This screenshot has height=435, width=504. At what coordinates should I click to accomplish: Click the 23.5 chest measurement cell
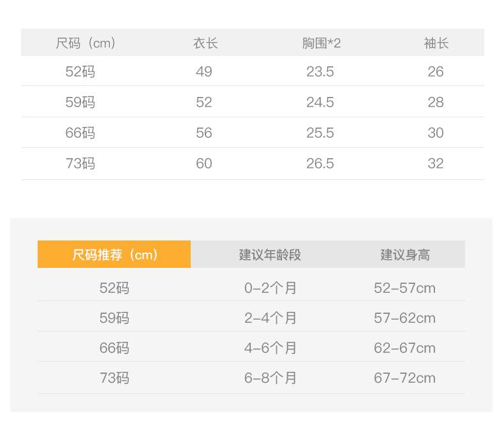tap(320, 71)
